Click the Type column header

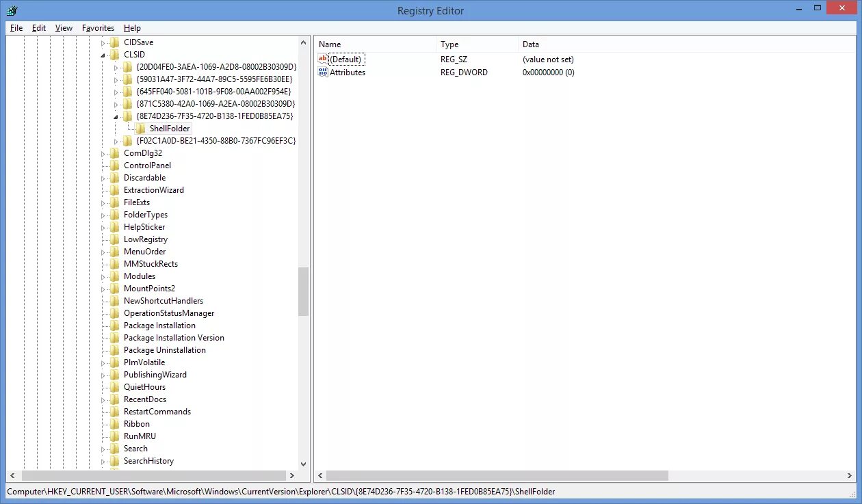pyautogui.click(x=477, y=44)
